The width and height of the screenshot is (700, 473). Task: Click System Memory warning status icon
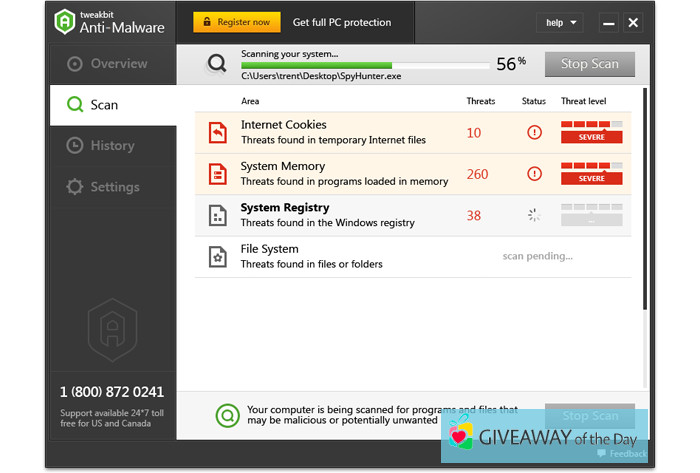[x=534, y=174]
